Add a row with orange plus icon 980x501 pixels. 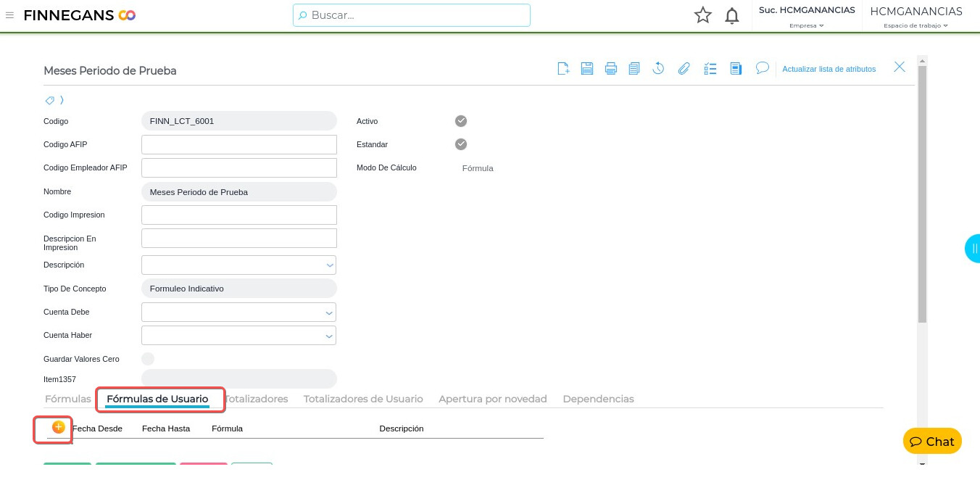tap(59, 427)
